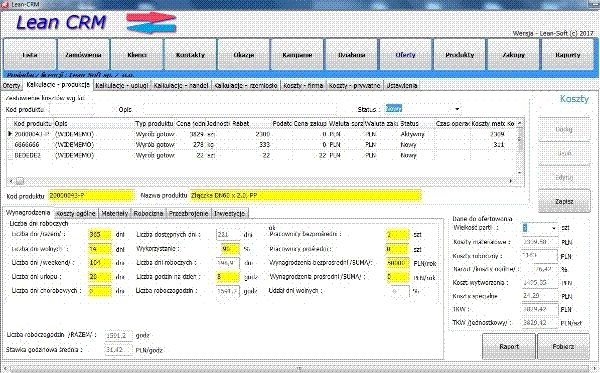The image size is (600, 373).
Task: Click the Liczba dni /weekend/ field
Action: click(x=100, y=263)
